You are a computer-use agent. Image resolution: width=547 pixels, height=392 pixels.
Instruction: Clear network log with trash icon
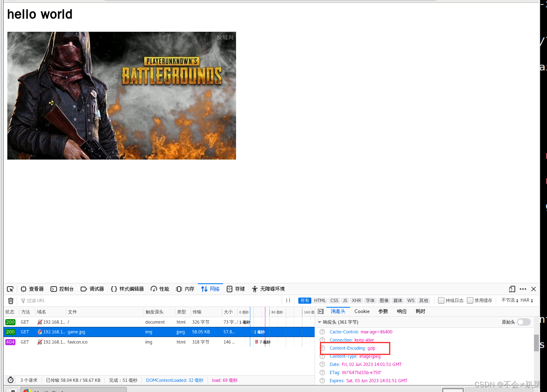11,301
